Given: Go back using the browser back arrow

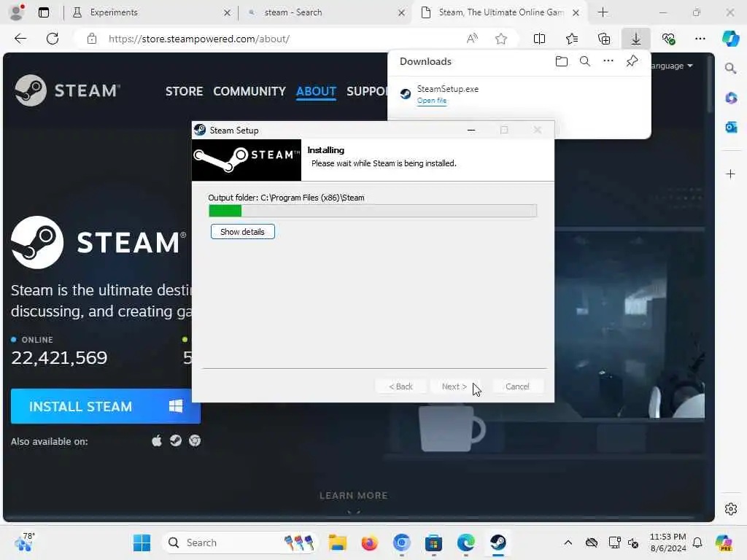Looking at the screenshot, I should click(x=20, y=39).
